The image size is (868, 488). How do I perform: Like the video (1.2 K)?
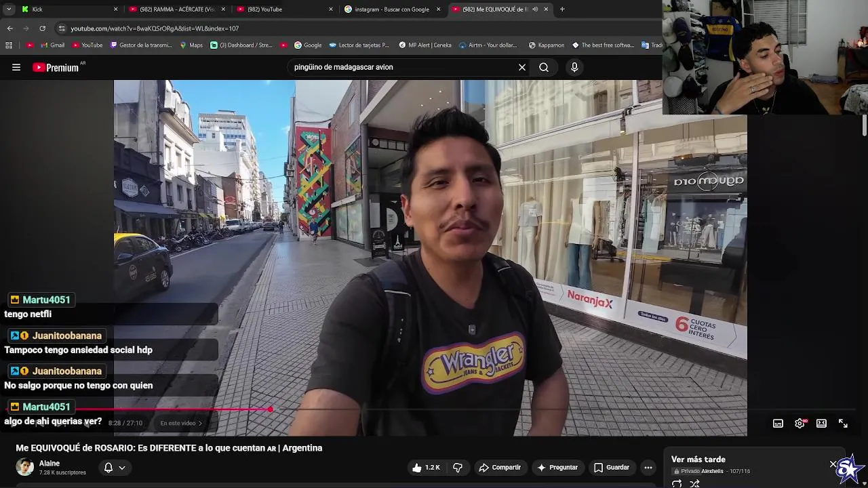pyautogui.click(x=426, y=467)
